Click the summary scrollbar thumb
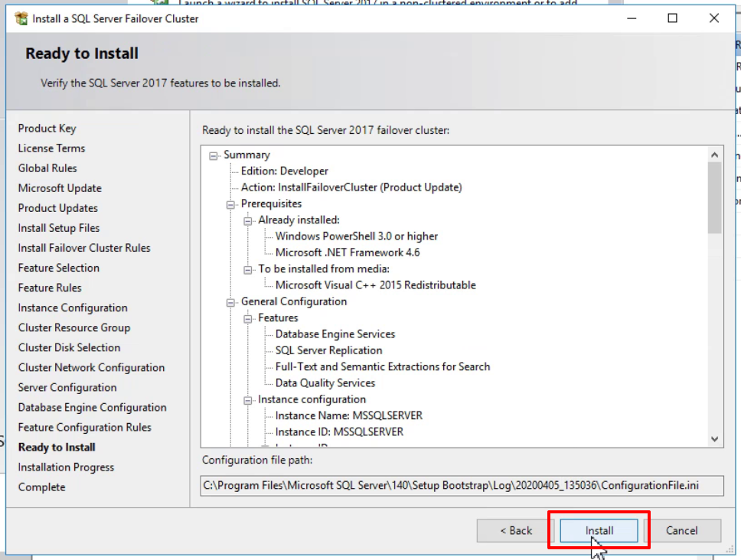The image size is (741, 560). [714, 198]
